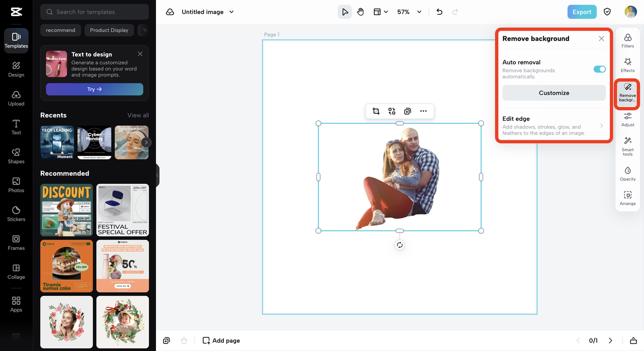Open the TECH LEADING recent template
The image size is (644, 351).
pyautogui.click(x=57, y=143)
